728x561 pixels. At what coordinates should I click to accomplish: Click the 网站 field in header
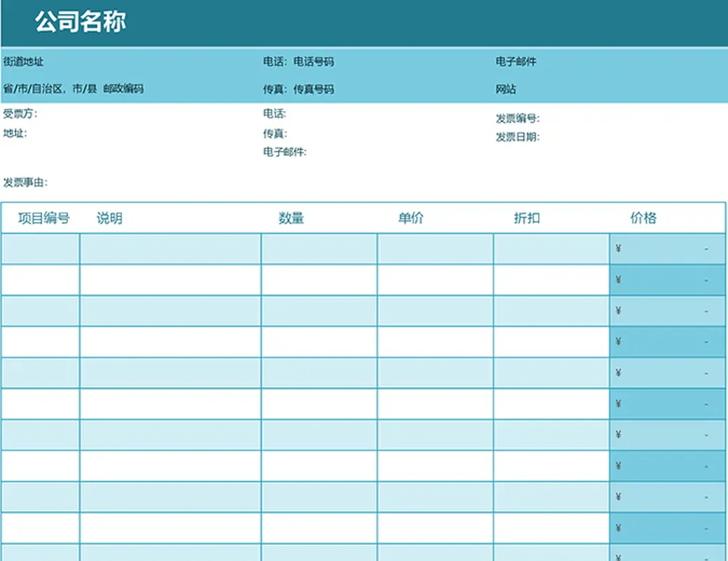coord(506,89)
